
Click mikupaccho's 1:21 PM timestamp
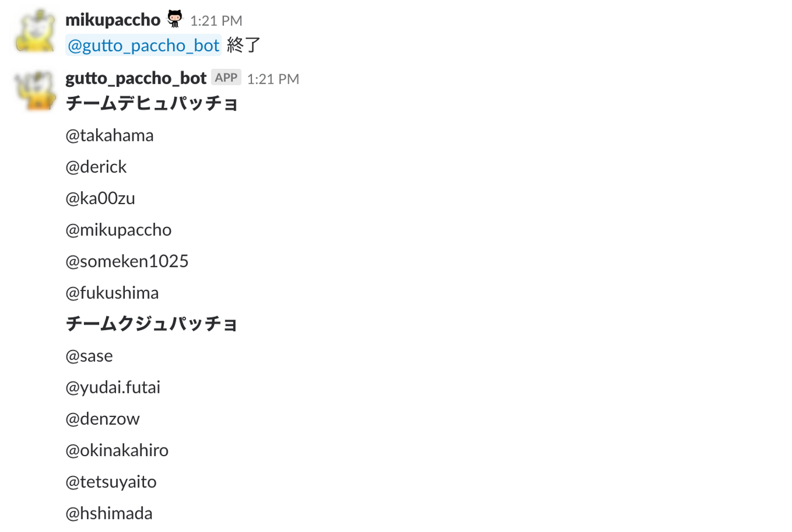[216, 21]
